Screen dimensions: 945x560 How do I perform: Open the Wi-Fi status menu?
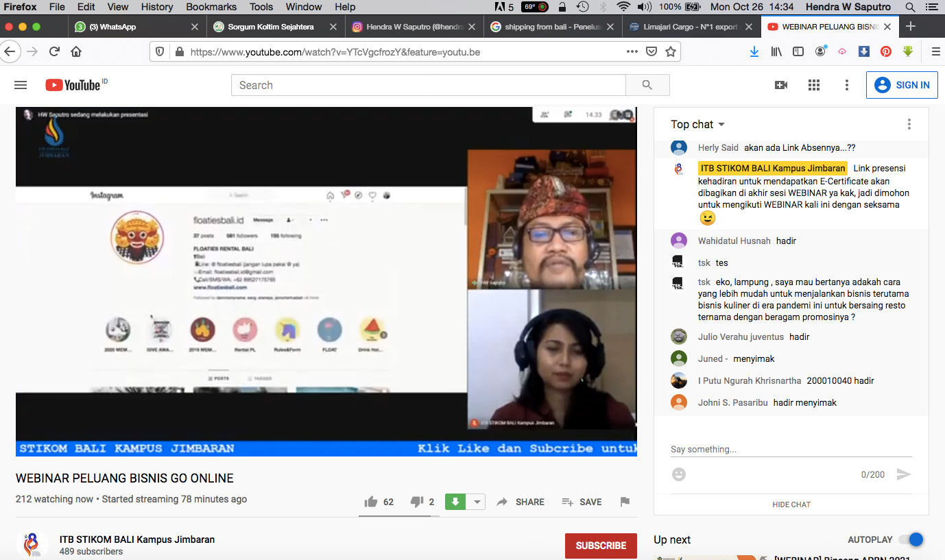pos(623,7)
